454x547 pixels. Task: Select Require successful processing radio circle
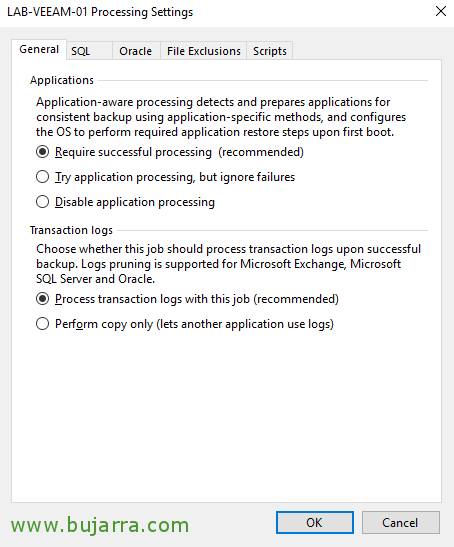pos(43,152)
